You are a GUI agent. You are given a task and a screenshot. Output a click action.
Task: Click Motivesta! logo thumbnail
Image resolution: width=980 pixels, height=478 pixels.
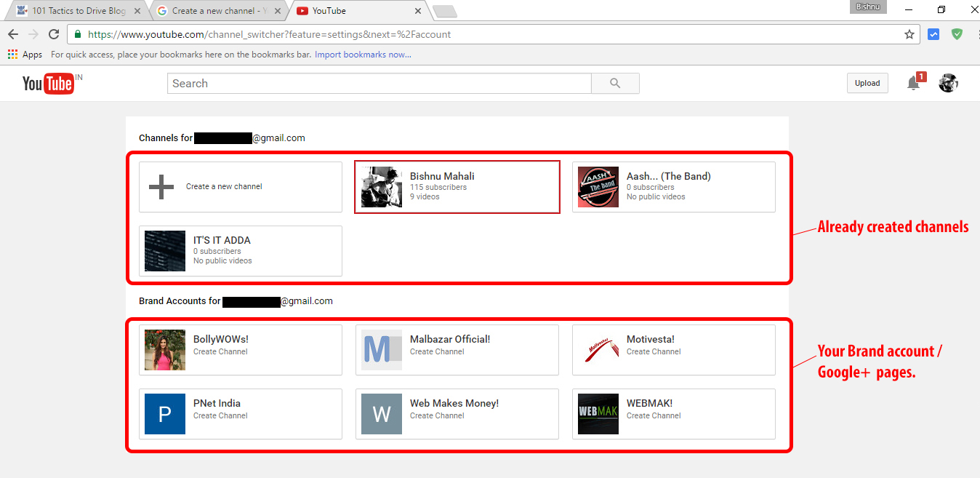[598, 350]
